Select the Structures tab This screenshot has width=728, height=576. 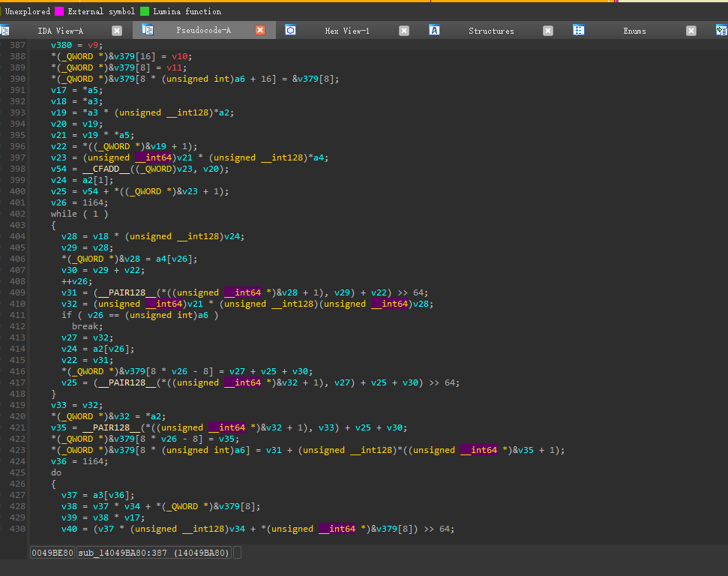[x=491, y=31]
